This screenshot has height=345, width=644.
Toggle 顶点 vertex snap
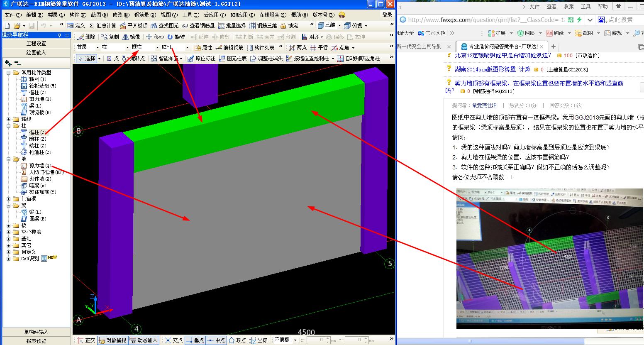coord(237,340)
